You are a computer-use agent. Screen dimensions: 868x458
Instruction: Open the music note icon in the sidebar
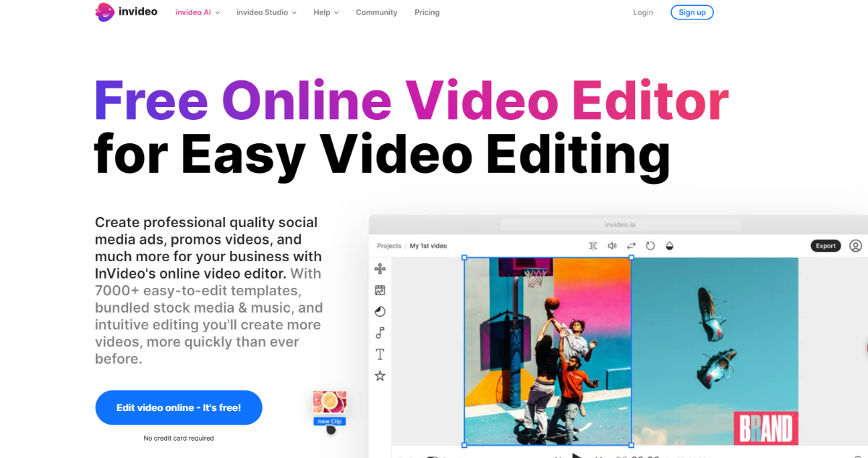(x=380, y=333)
